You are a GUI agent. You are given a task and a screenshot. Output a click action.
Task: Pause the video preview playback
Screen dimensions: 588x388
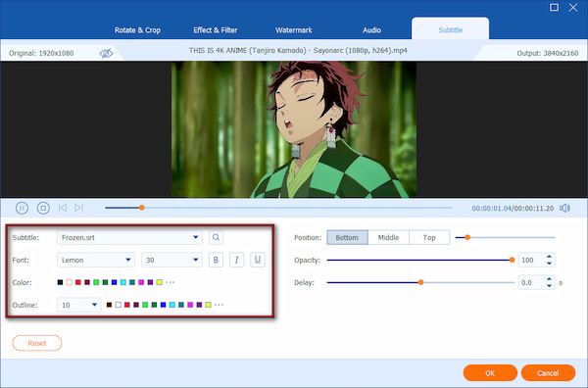click(x=22, y=208)
